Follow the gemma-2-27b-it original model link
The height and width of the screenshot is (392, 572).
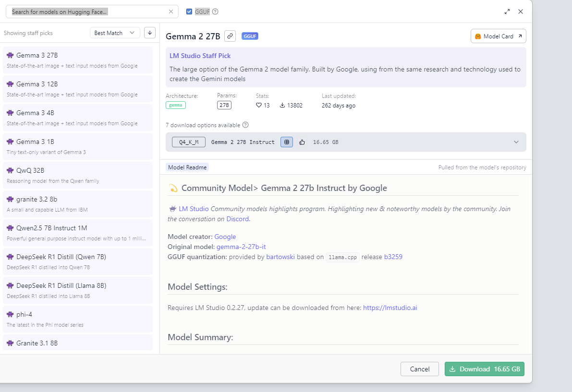(241, 247)
